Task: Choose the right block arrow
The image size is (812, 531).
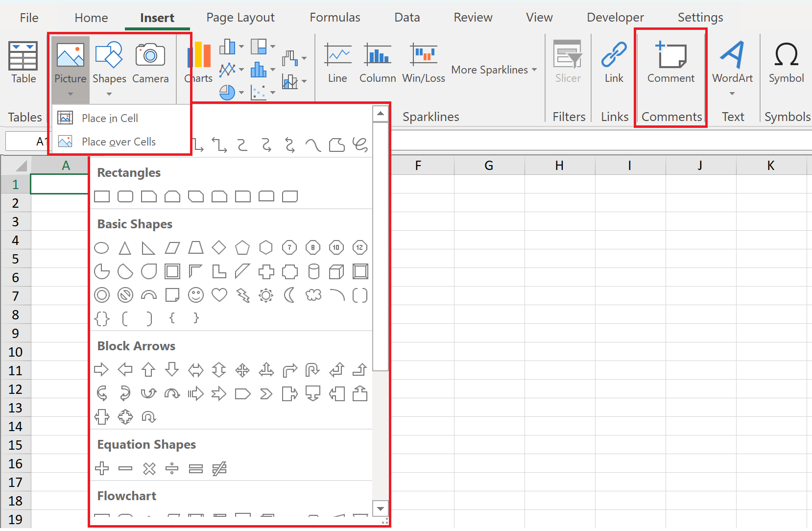Action: pyautogui.click(x=101, y=369)
